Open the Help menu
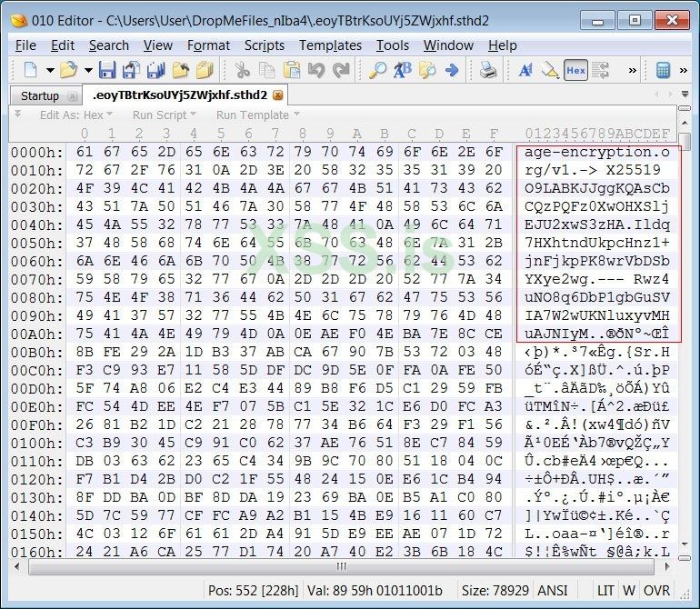 pos(502,45)
